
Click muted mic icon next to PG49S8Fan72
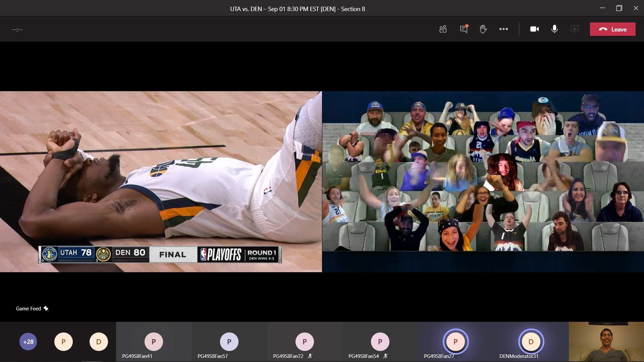coord(310,356)
